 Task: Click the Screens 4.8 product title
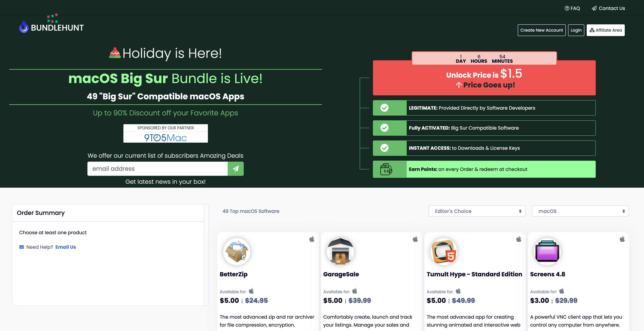coord(547,274)
